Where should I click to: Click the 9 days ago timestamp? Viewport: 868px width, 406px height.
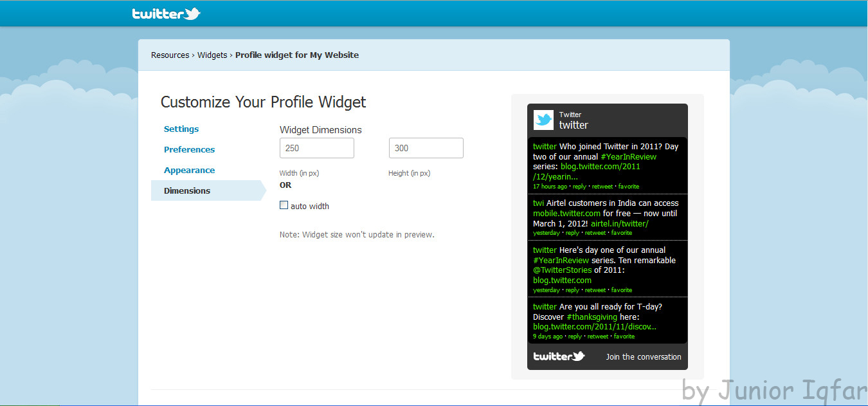(x=548, y=337)
